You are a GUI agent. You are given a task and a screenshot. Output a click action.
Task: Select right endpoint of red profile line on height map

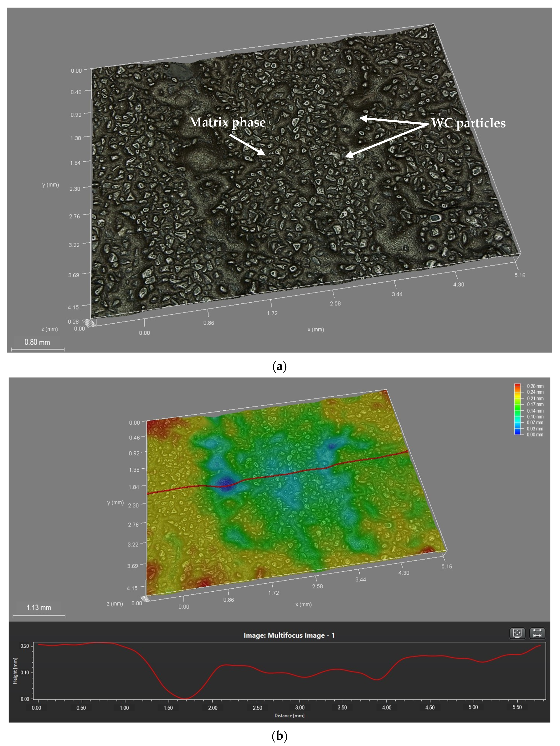[x=407, y=451]
